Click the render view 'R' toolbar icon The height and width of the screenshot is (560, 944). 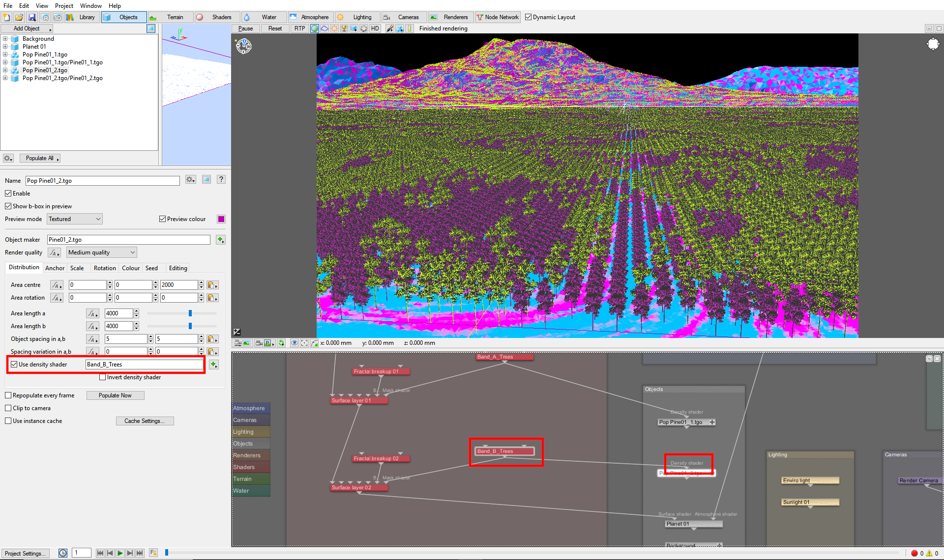click(x=45, y=17)
